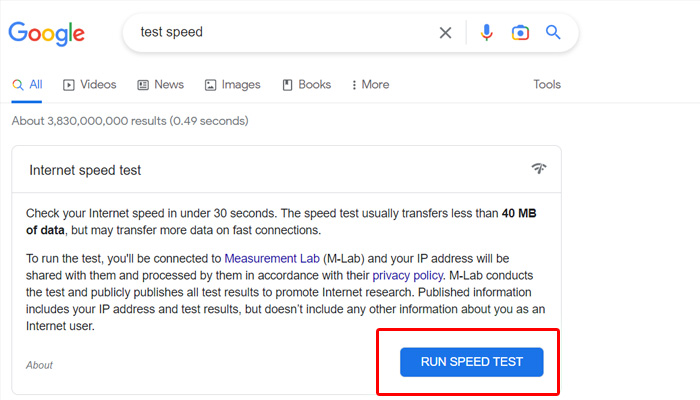Clear the search box text
The width and height of the screenshot is (700, 400).
(x=445, y=33)
